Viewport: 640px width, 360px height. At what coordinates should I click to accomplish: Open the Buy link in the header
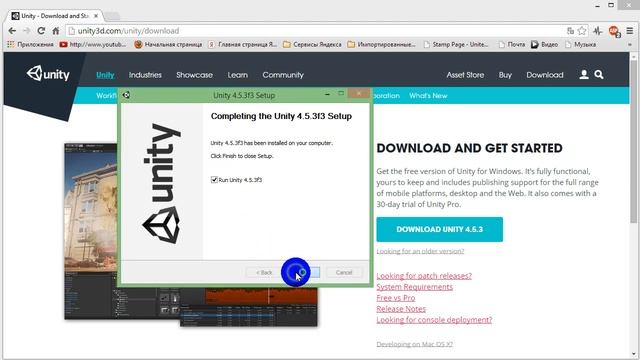(x=505, y=75)
